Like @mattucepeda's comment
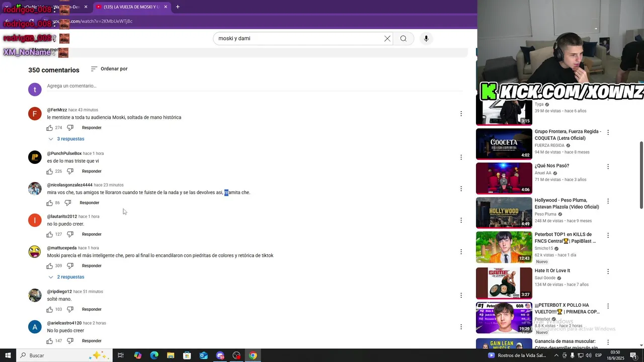This screenshot has width=644, height=362. click(49, 266)
